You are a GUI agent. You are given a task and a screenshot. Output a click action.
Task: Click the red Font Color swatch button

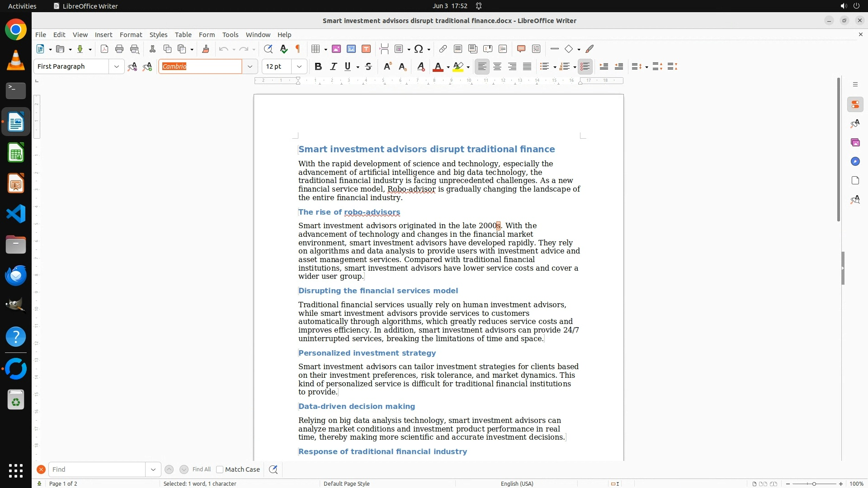click(437, 67)
